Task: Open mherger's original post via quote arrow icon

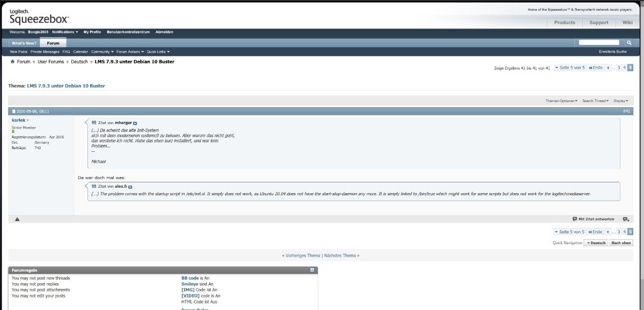Action: pos(135,123)
